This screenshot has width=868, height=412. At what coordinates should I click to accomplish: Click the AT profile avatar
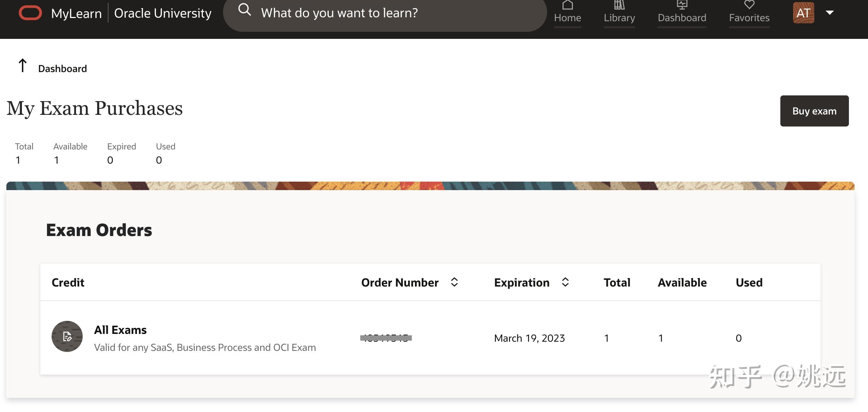(803, 13)
